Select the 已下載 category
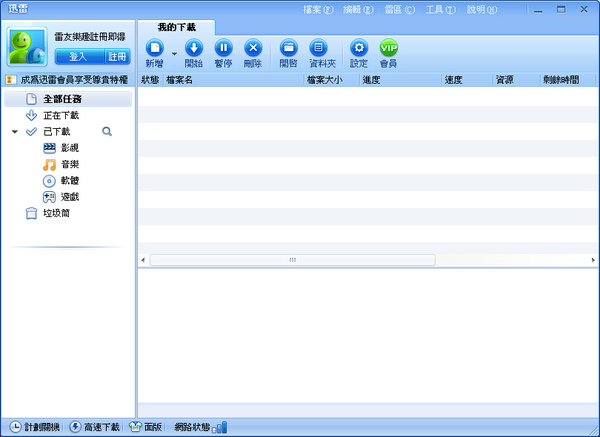The image size is (600, 437). pyautogui.click(x=57, y=132)
